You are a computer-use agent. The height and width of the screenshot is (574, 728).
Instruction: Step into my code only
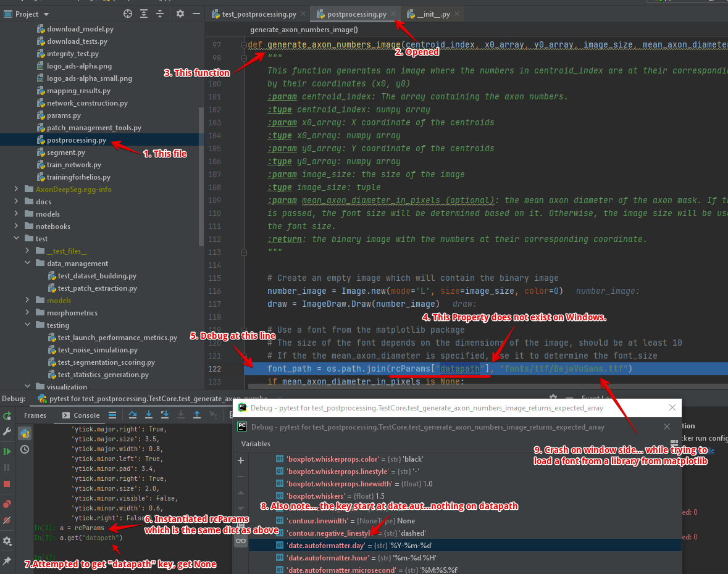(x=165, y=415)
